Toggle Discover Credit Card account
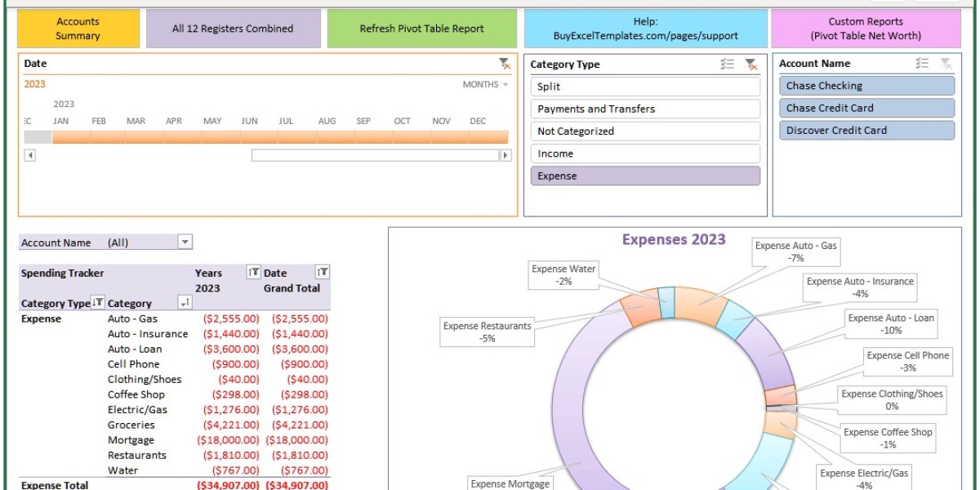 coord(866,130)
